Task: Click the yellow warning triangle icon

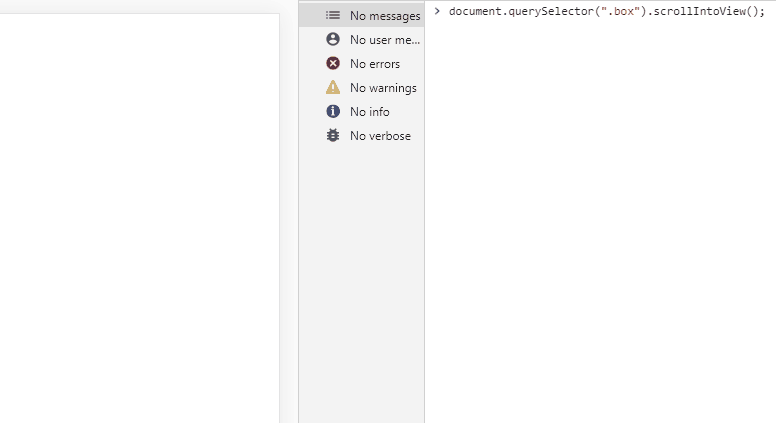Action: [x=333, y=88]
